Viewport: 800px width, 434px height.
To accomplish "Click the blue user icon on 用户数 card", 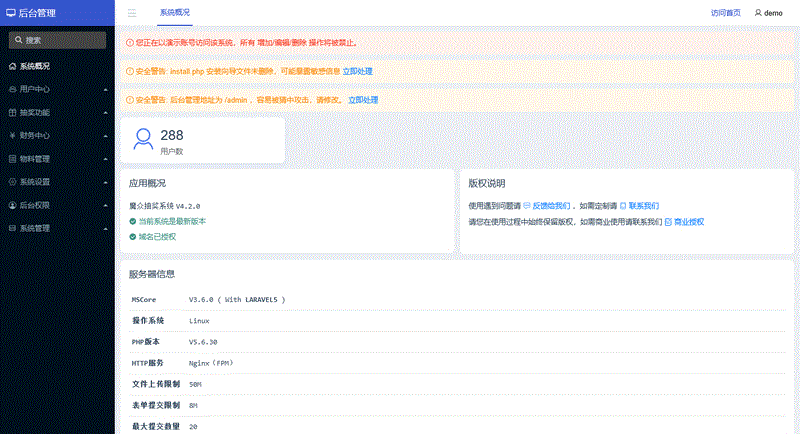I will pos(143,139).
